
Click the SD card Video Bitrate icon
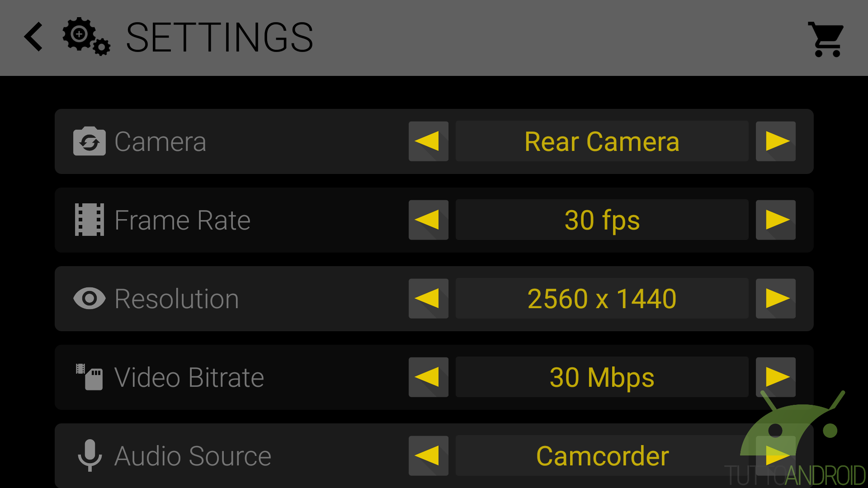pyautogui.click(x=90, y=377)
